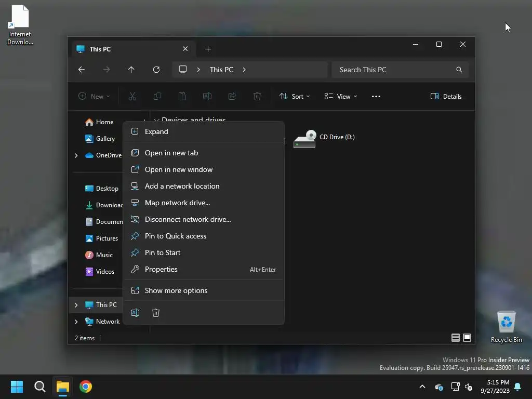Open the notification bell
Viewport: 532px width, 399px height.
point(518,387)
